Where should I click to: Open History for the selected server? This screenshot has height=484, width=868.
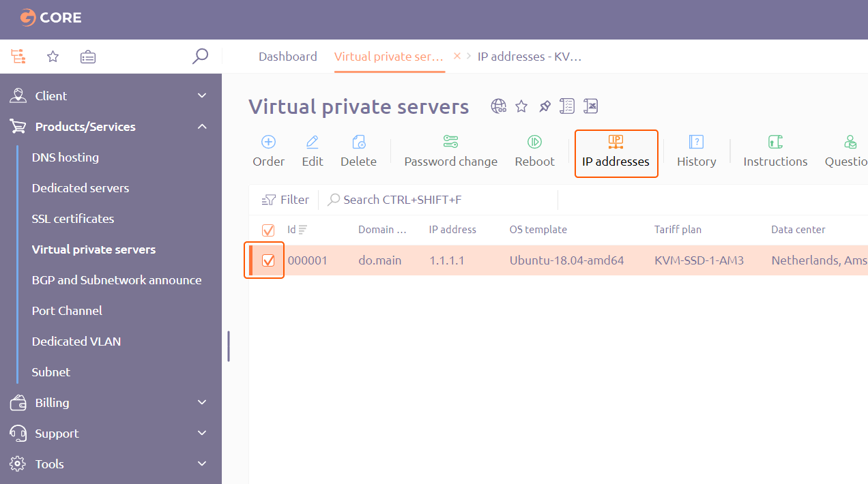point(696,151)
